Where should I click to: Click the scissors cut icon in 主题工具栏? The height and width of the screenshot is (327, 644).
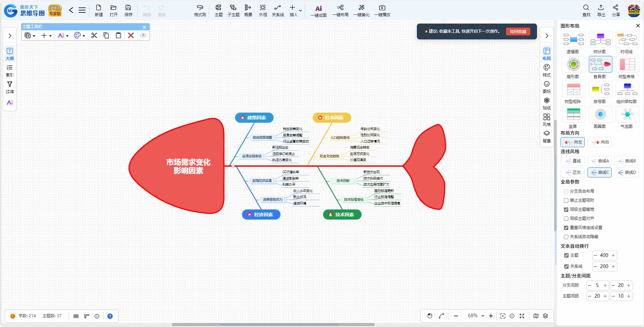(94, 35)
